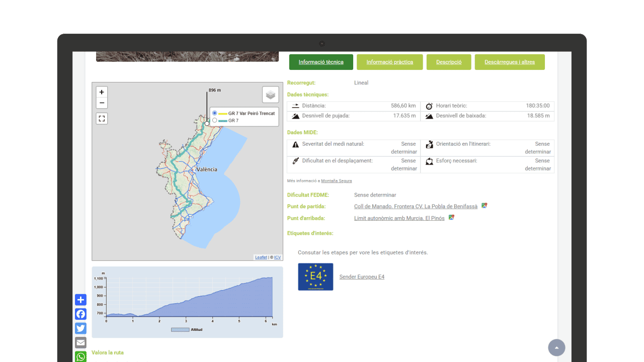644x362 pixels.
Task: Zoom out on the map
Action: pos(102,103)
